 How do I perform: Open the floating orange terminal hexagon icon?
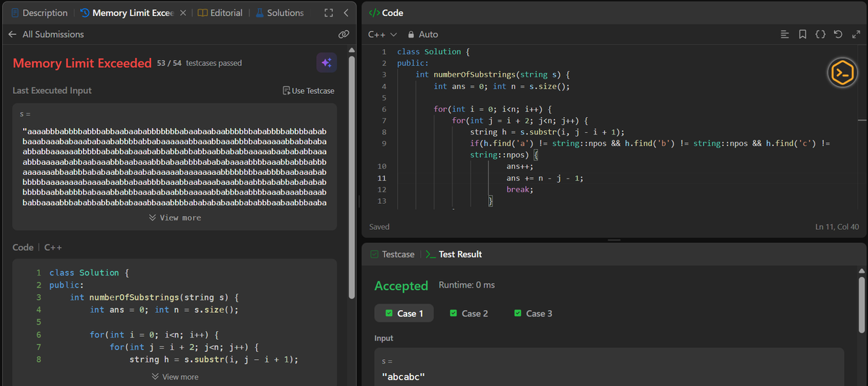(x=841, y=72)
